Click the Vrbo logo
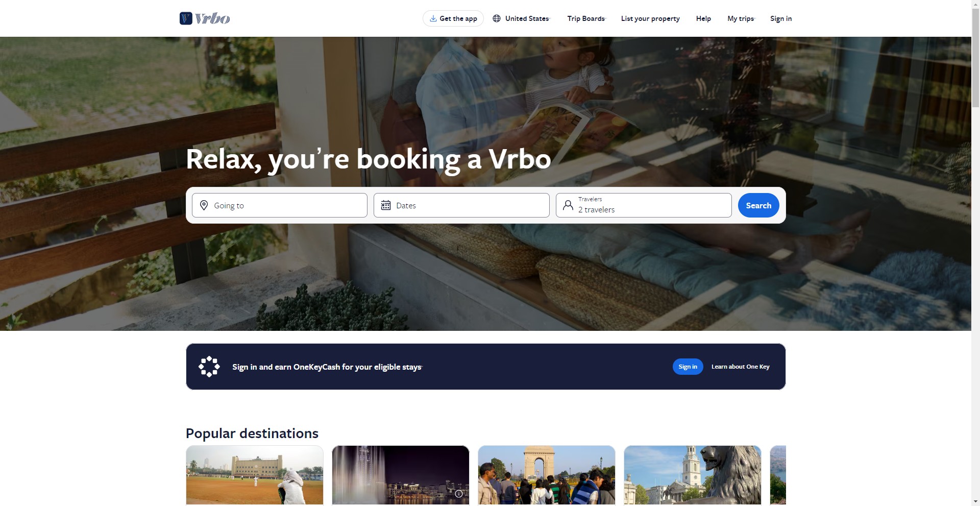The height and width of the screenshot is (506, 980). [x=205, y=18]
